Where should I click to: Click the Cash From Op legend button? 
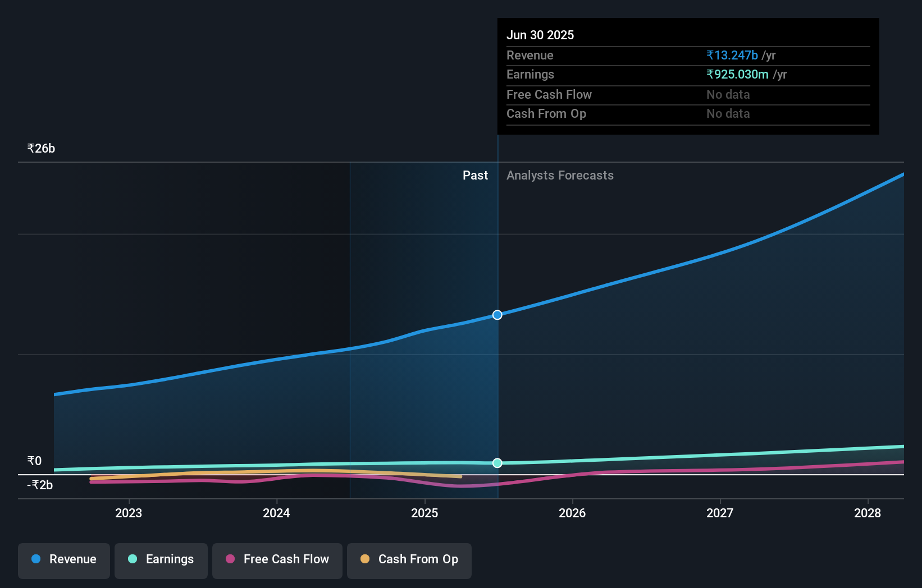pyautogui.click(x=409, y=560)
